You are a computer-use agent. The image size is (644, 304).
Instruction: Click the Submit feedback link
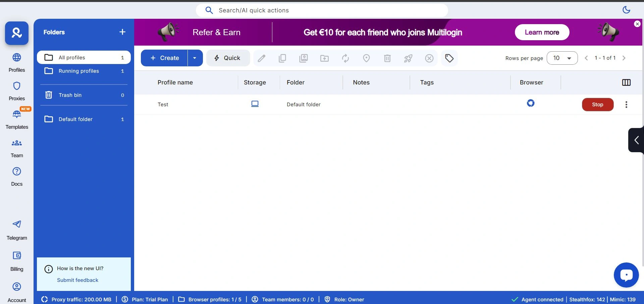point(77,280)
